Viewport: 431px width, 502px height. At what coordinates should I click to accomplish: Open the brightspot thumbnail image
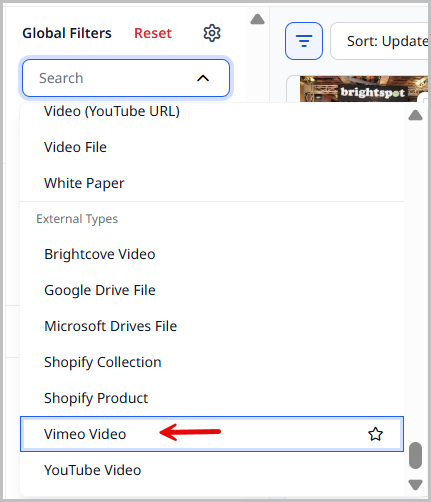(x=363, y=89)
